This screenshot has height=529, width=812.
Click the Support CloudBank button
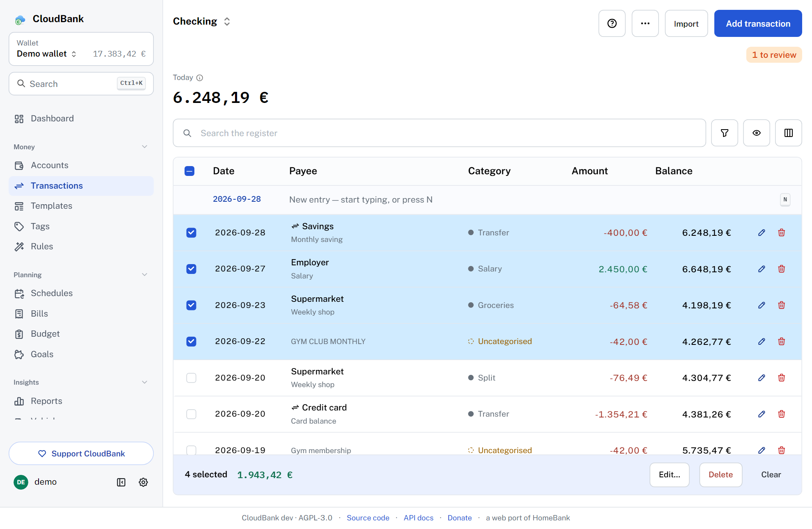pos(81,454)
